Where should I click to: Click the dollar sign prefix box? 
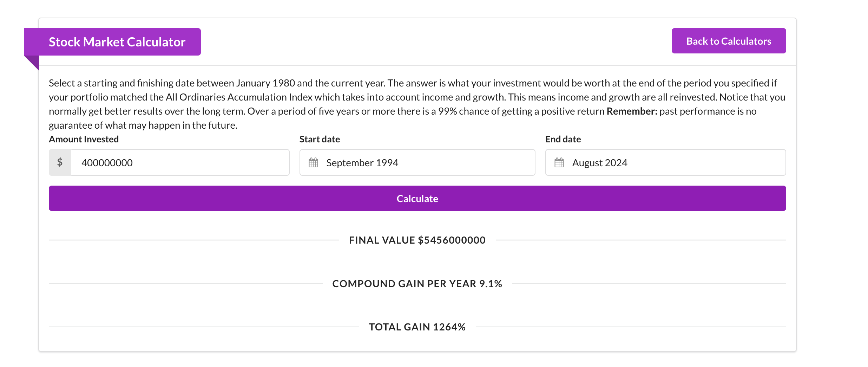[x=60, y=162]
